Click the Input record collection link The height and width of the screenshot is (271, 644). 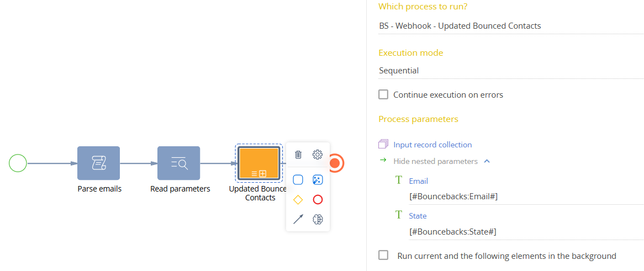click(432, 145)
